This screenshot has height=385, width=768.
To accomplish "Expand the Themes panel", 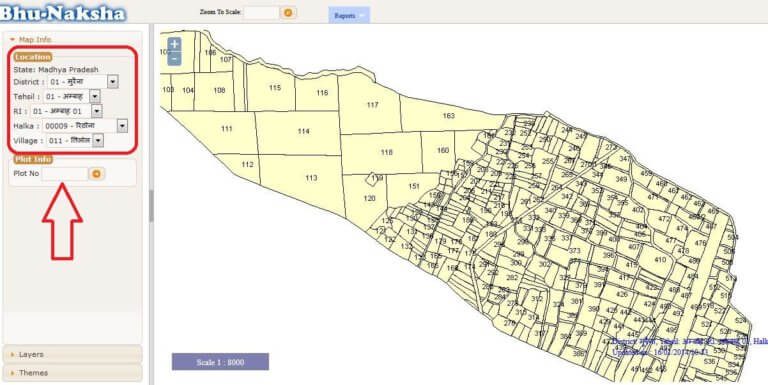I will pos(72,373).
